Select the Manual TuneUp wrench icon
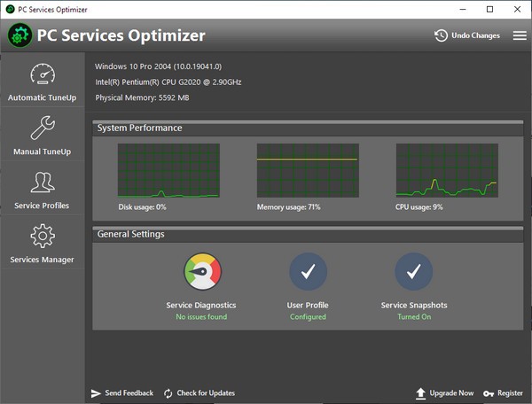532x404 pixels. tap(43, 128)
